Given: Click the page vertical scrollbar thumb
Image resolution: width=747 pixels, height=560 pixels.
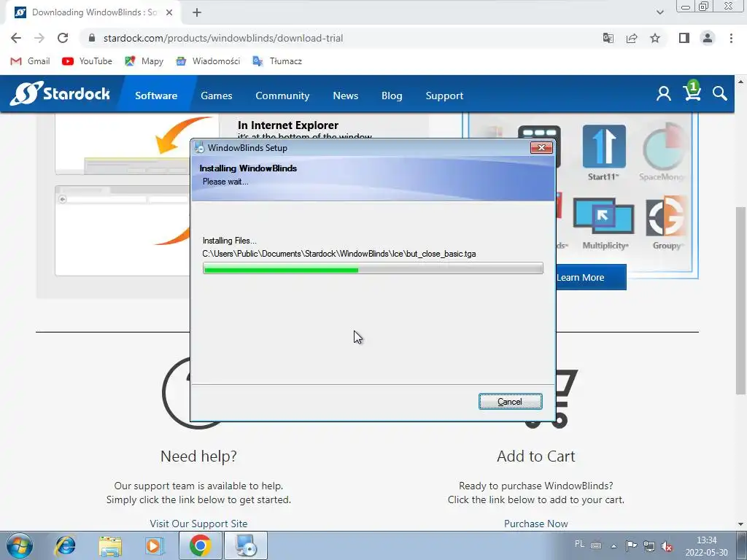Looking at the screenshot, I should click(740, 300).
